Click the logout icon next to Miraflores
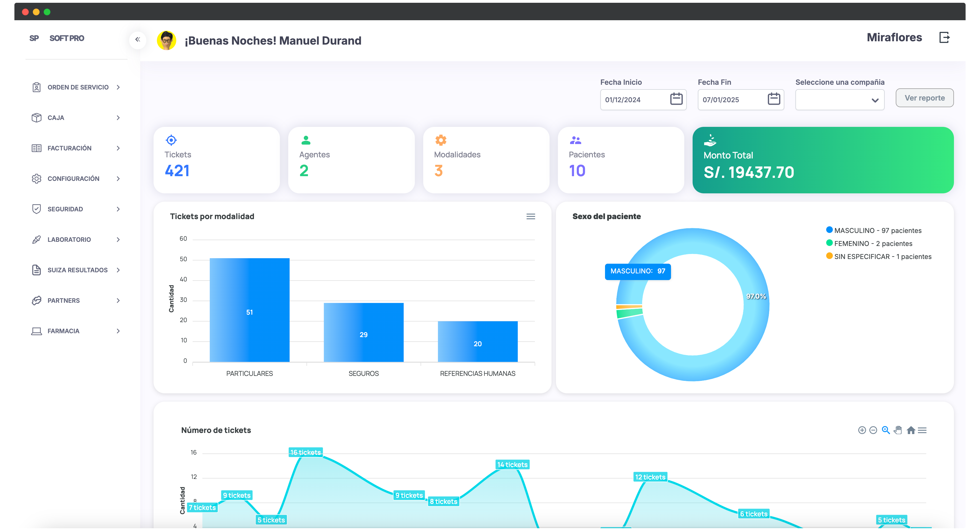This screenshot has width=980, height=531. (945, 38)
